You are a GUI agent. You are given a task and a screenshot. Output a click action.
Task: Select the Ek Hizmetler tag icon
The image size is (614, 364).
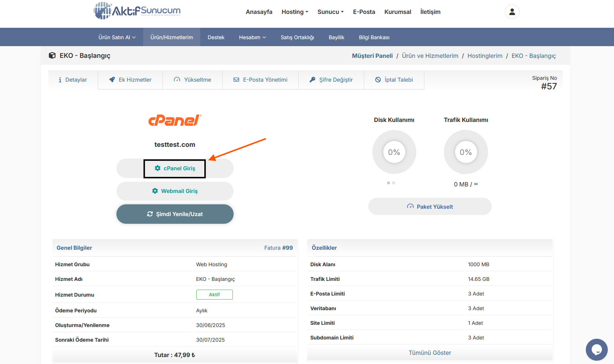[x=112, y=79]
